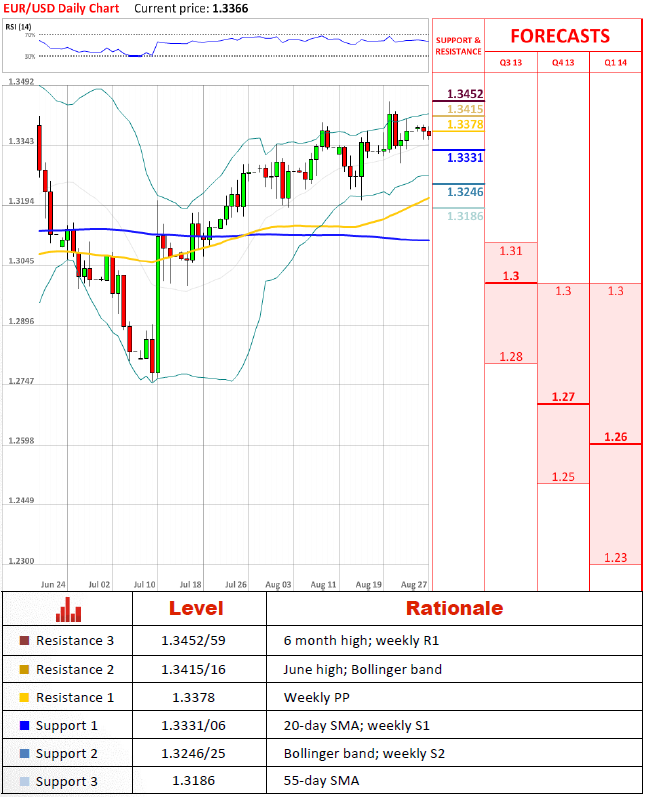Click the Resistance 3 dark red swatch

[x=24, y=640]
